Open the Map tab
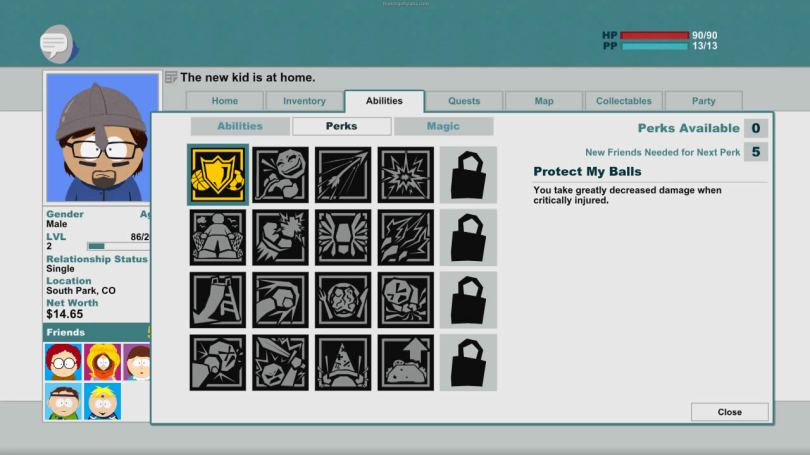The width and height of the screenshot is (810, 455). point(543,101)
